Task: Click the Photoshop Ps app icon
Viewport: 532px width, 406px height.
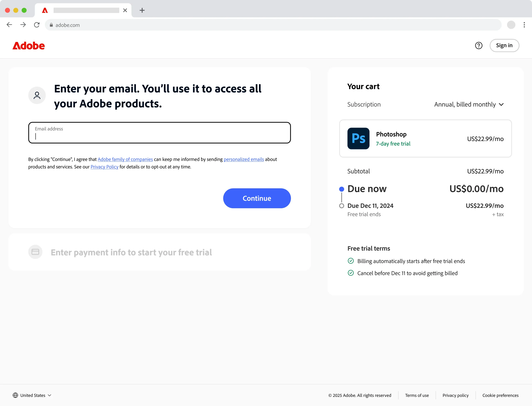Action: 358,138
